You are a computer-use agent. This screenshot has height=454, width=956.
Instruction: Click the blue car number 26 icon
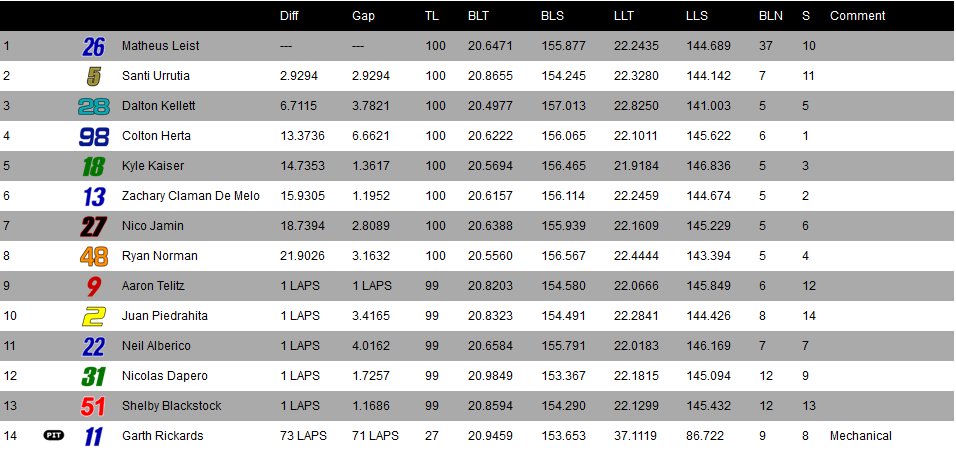pos(93,46)
